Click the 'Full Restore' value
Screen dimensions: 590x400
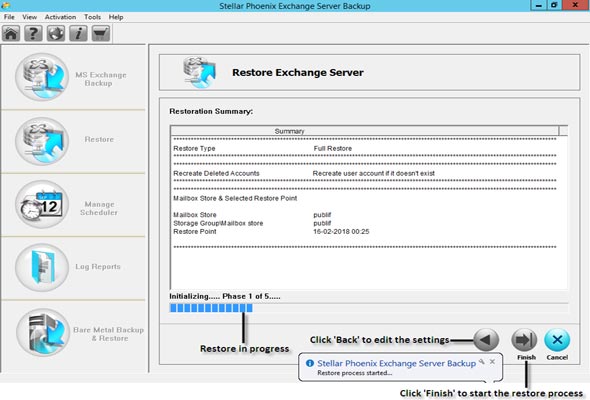[333, 148]
